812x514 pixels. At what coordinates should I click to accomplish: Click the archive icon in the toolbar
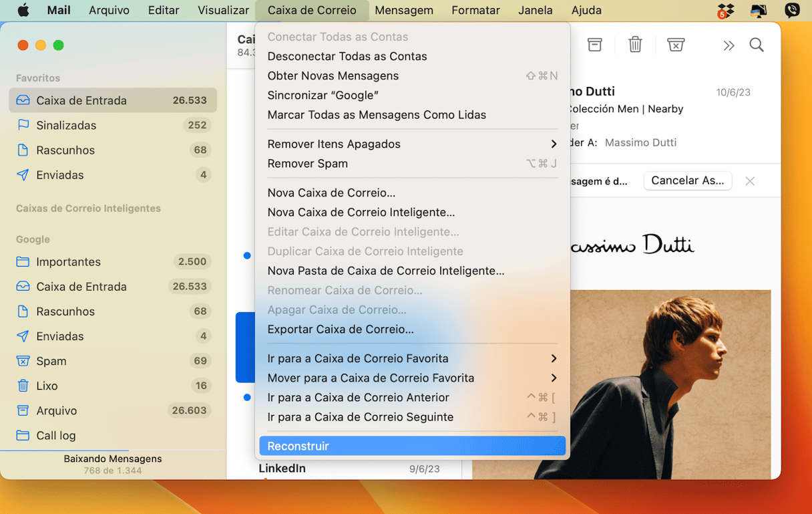click(x=594, y=45)
